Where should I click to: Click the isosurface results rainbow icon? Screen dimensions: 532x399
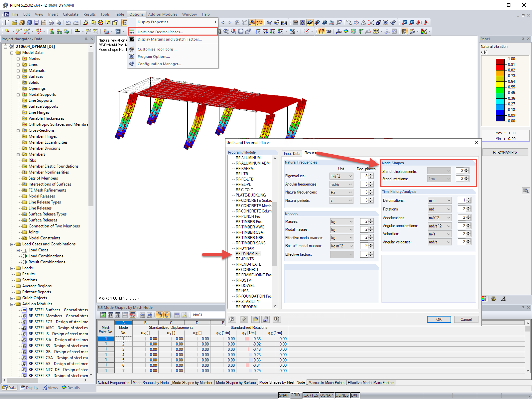346,31
